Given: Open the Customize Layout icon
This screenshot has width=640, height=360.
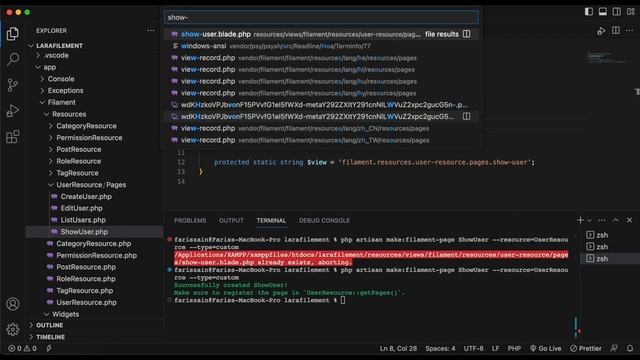Looking at the screenshot, I should (x=631, y=11).
